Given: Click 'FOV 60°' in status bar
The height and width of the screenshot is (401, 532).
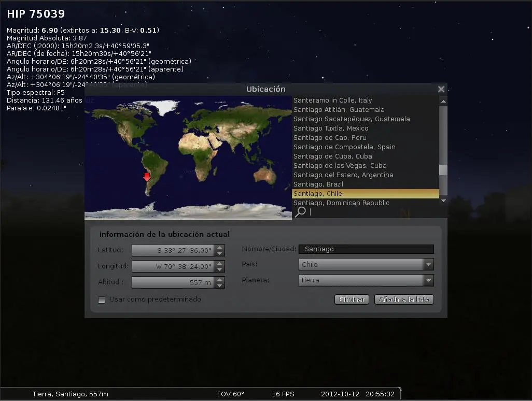Looking at the screenshot, I should click(230, 394).
